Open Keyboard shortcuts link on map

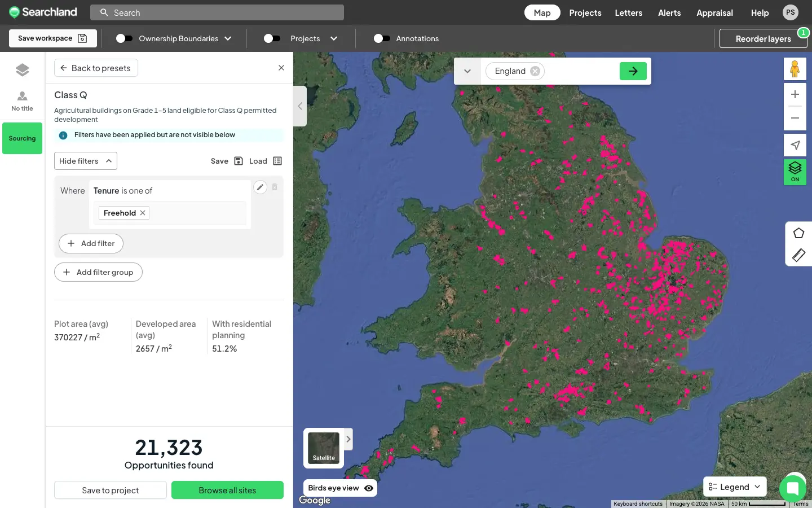pyautogui.click(x=638, y=503)
